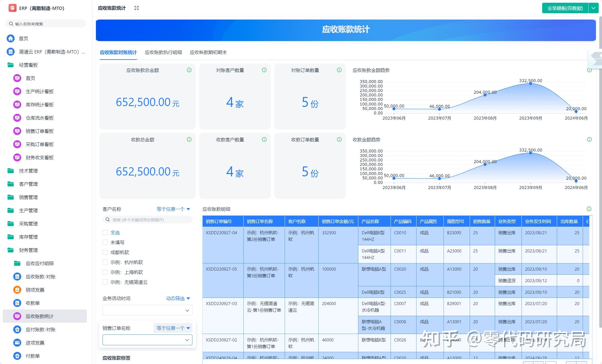602x364 pixels.
Task: Switch to the 应收账款执行明细 tab
Action: pyautogui.click(x=163, y=52)
